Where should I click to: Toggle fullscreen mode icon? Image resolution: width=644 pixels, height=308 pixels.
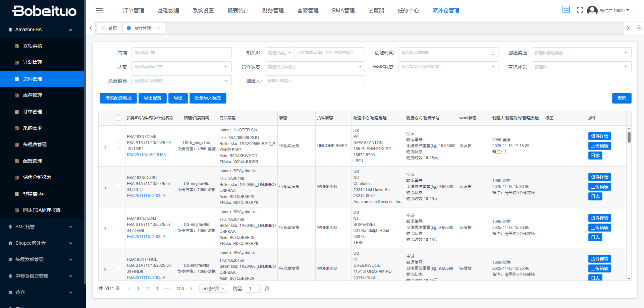point(580,10)
